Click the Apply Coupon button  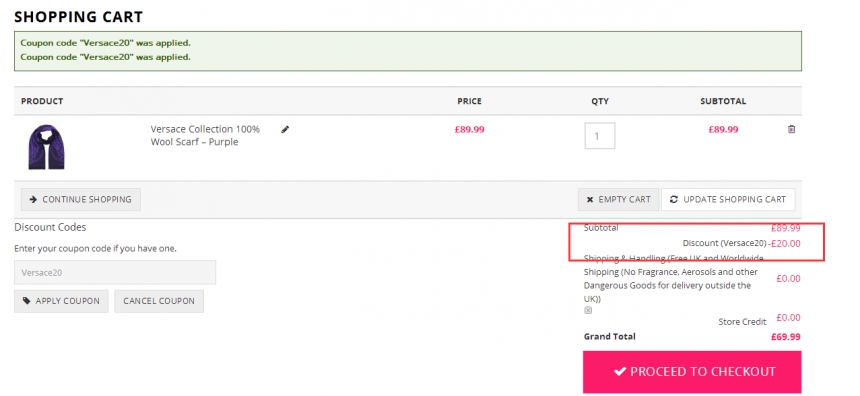[61, 301]
